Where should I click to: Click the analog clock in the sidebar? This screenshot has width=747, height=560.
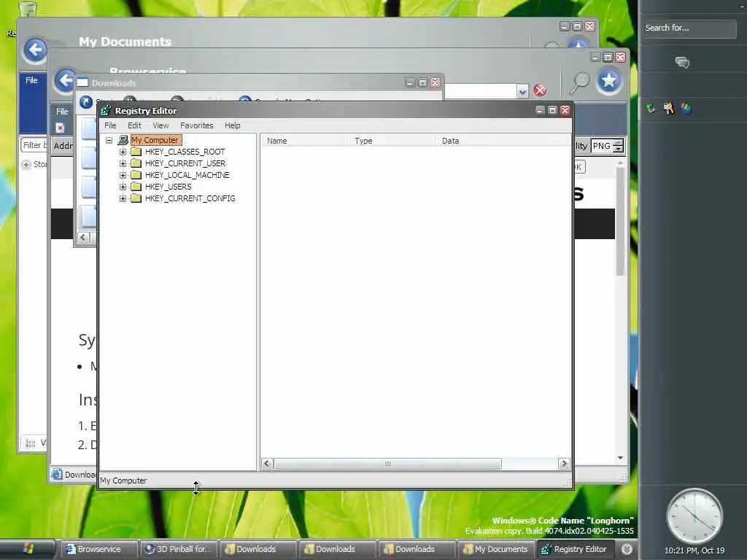coord(694,516)
